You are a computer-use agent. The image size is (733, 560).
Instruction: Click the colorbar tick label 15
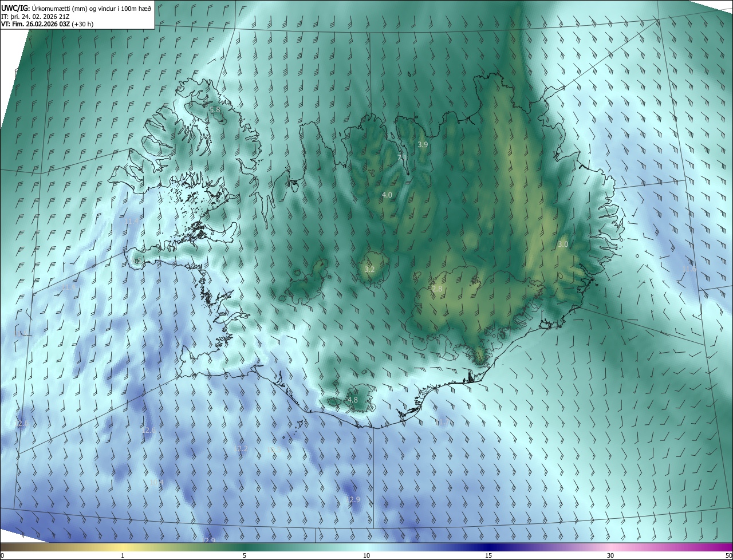coord(488,555)
